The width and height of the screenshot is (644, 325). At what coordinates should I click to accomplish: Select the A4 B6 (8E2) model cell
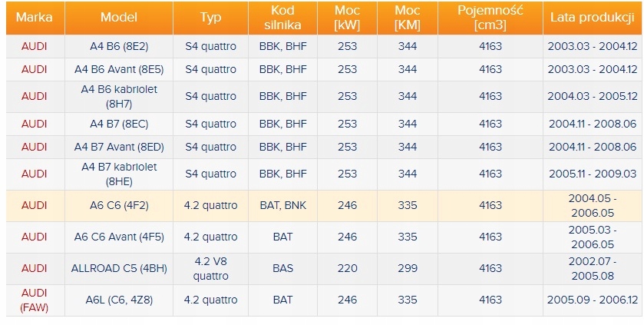click(119, 46)
